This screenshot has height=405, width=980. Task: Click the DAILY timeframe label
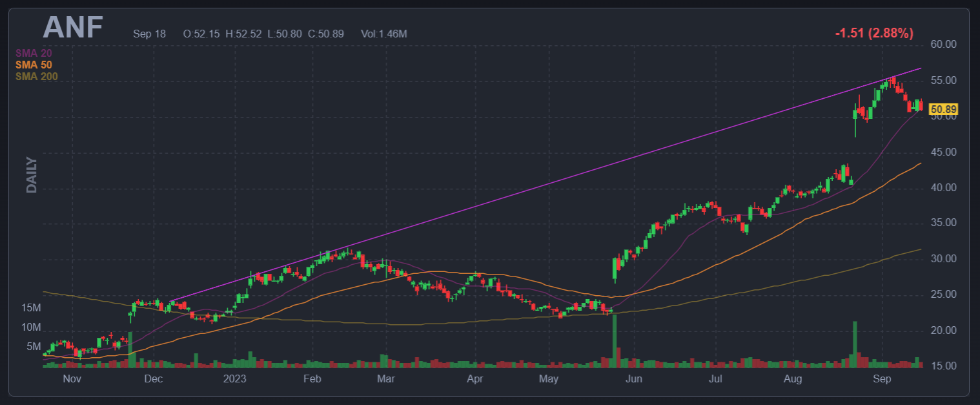point(32,175)
